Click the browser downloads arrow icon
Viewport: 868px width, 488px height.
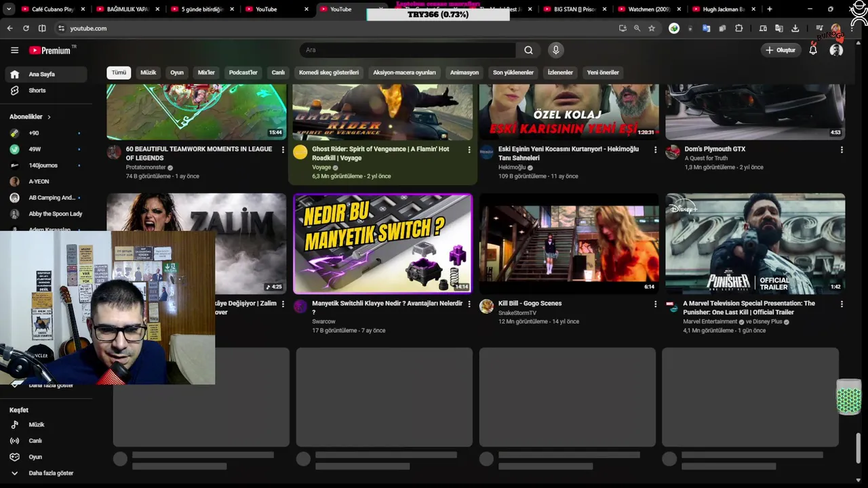pyautogui.click(x=795, y=28)
